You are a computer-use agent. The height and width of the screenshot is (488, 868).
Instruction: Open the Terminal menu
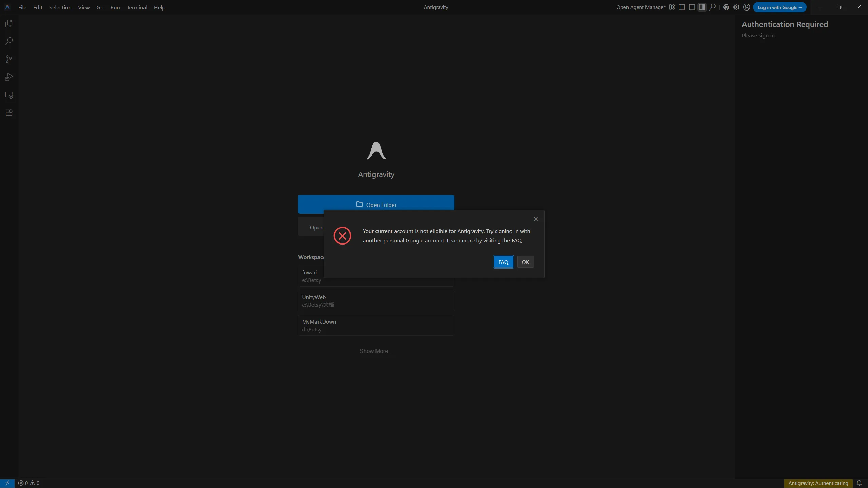137,7
